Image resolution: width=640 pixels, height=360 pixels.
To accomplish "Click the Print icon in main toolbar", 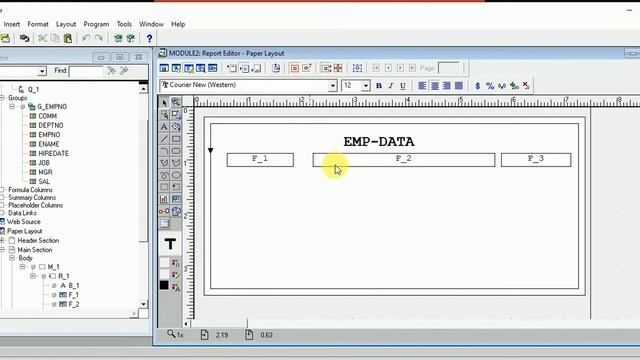I will [24, 38].
